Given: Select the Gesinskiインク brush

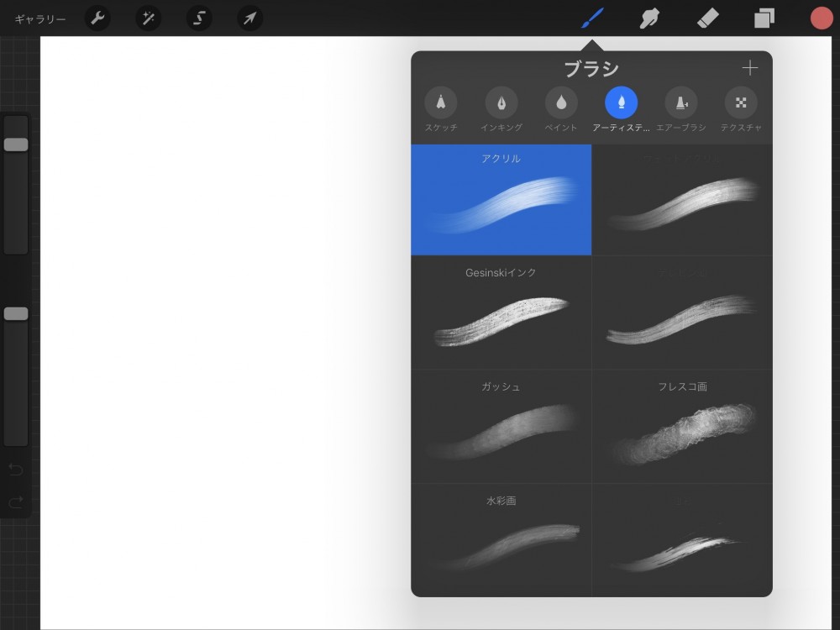Looking at the screenshot, I should (x=501, y=312).
